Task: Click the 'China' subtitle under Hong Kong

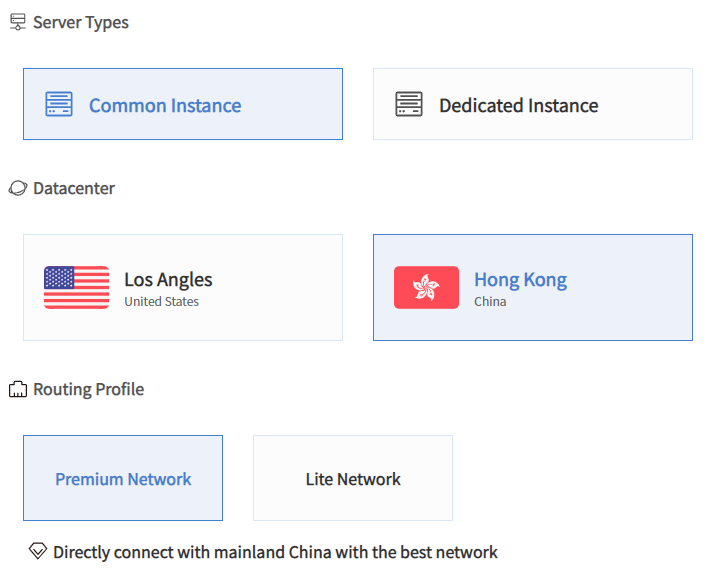Action: 490,301
